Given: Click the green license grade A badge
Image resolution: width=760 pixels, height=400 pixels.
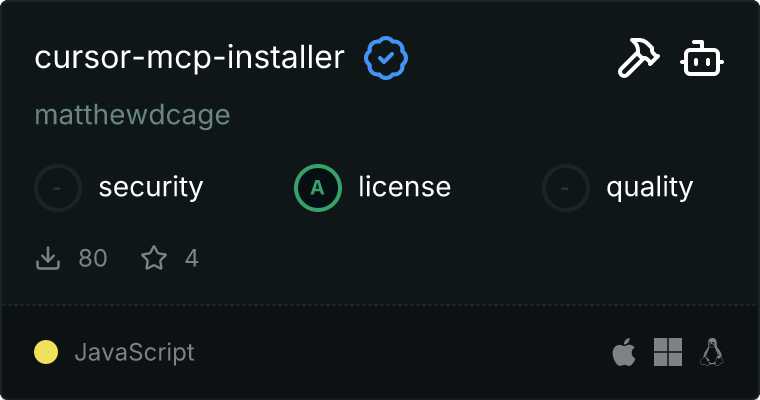Looking at the screenshot, I should 318,187.
